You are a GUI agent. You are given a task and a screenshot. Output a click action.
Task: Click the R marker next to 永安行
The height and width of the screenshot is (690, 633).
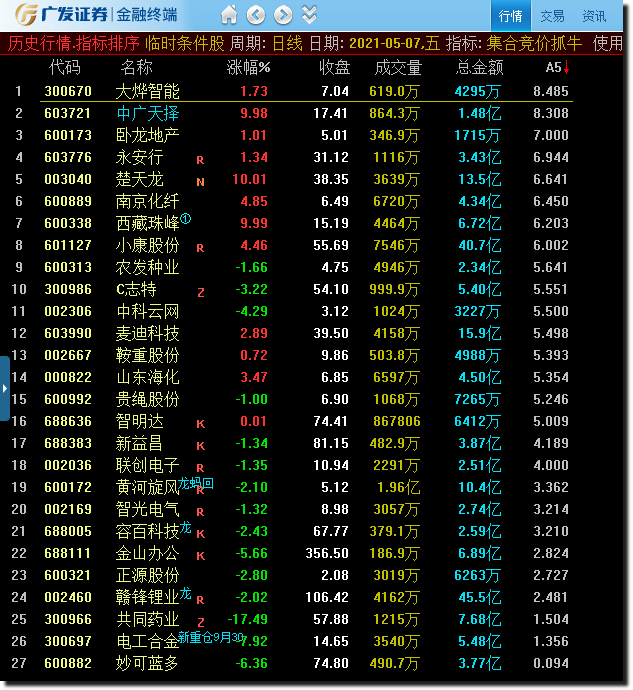(200, 160)
